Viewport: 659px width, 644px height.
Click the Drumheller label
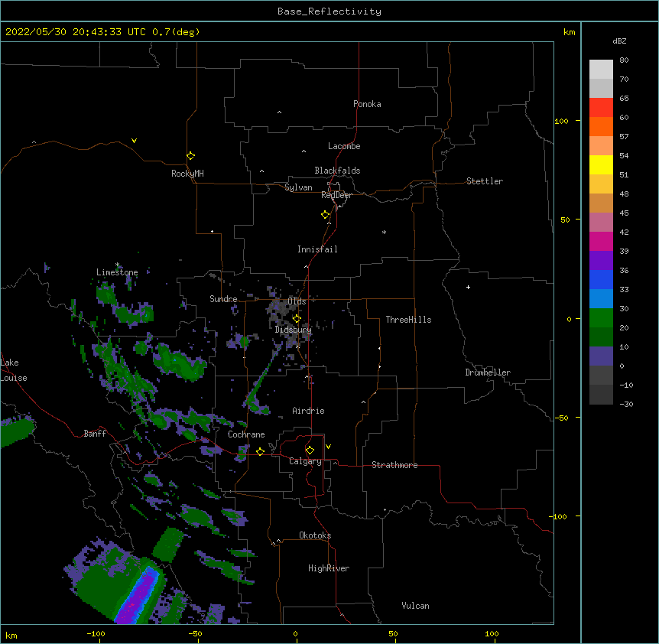pos(488,372)
